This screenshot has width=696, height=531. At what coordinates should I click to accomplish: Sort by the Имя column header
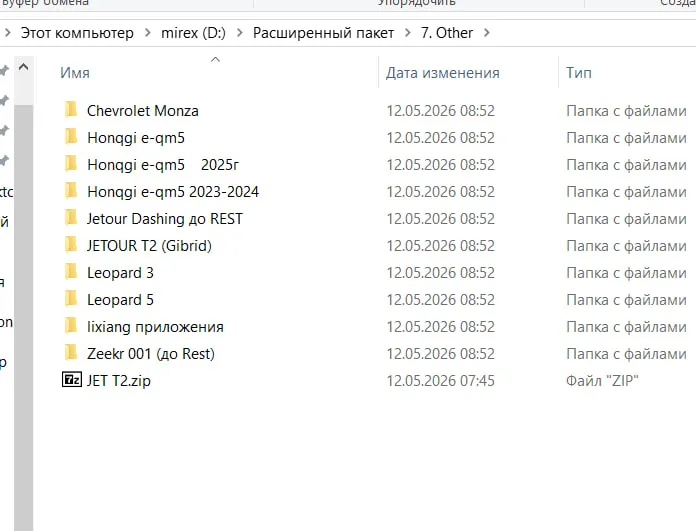pos(75,73)
